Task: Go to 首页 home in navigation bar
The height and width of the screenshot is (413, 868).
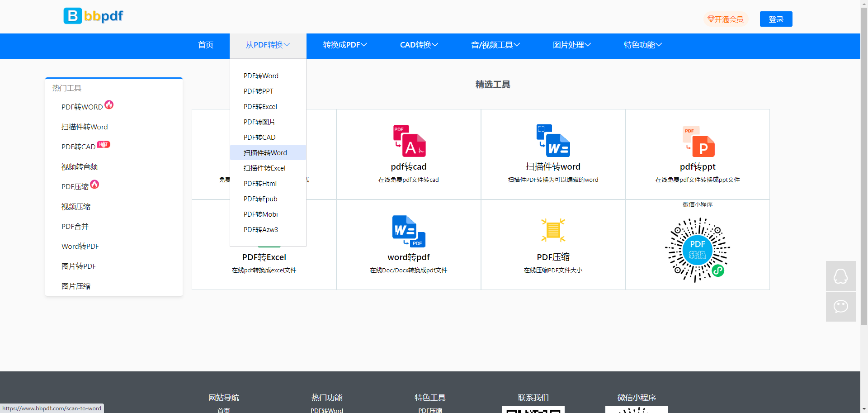Action: [x=206, y=45]
